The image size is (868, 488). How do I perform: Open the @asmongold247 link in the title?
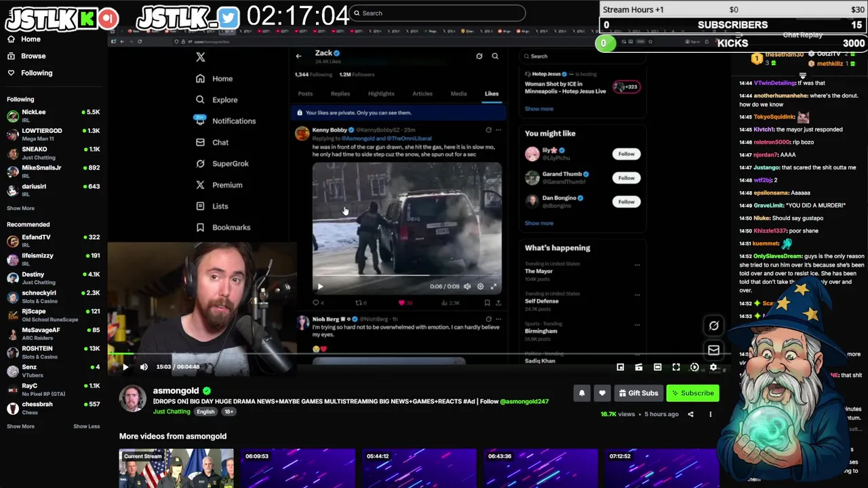pyautogui.click(x=524, y=401)
